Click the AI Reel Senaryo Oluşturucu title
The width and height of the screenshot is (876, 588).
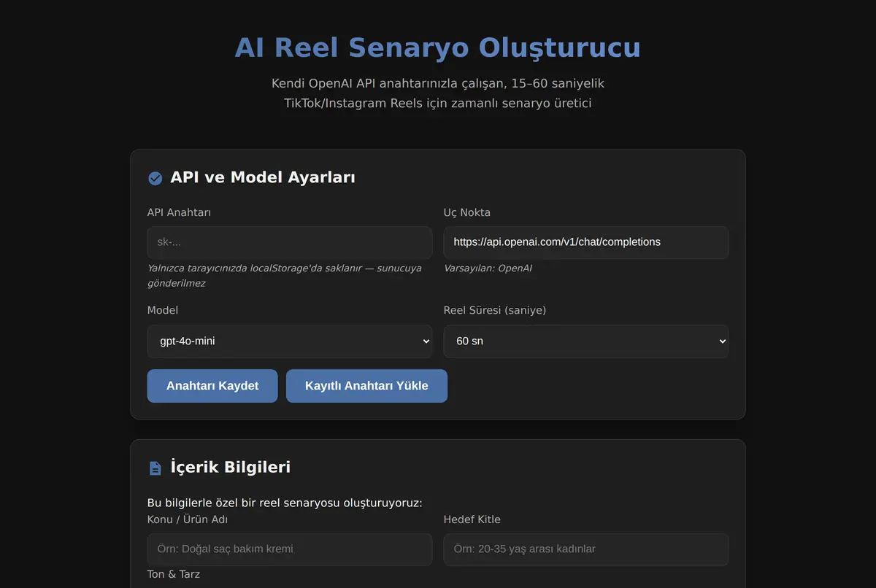coord(438,48)
